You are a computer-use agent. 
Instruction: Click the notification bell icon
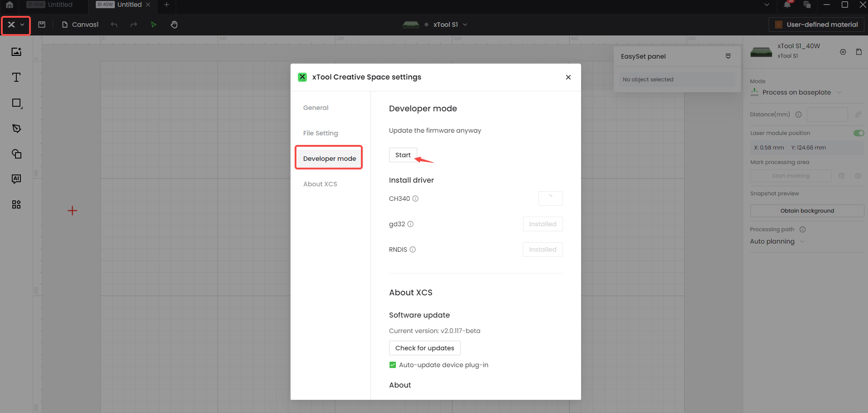coord(787,5)
